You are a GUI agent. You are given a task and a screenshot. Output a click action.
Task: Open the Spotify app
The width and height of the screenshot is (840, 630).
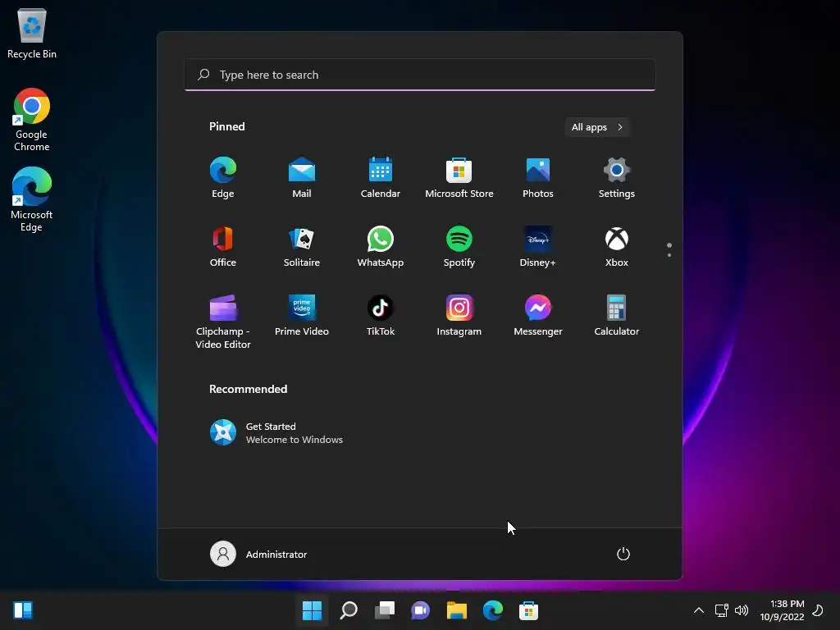tap(459, 247)
